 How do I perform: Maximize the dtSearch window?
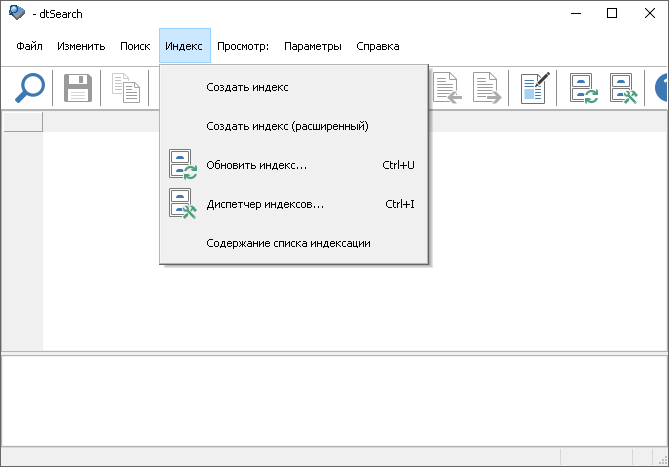(612, 13)
